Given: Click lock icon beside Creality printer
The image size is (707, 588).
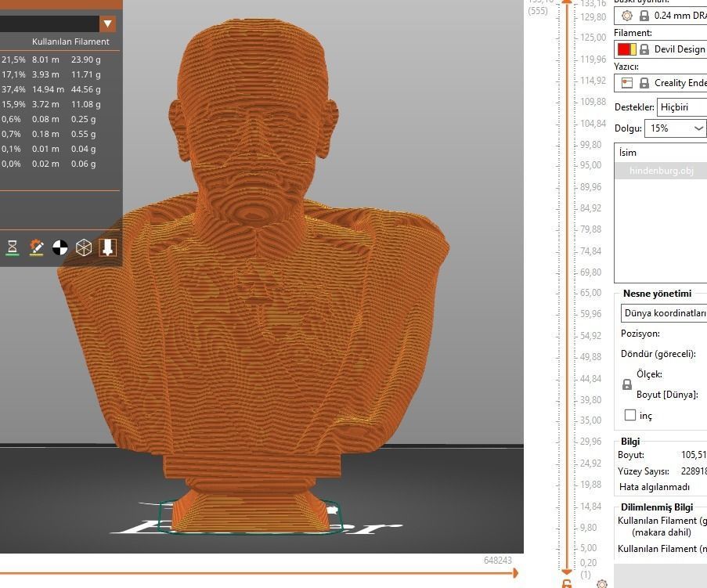Looking at the screenshot, I should 644,83.
